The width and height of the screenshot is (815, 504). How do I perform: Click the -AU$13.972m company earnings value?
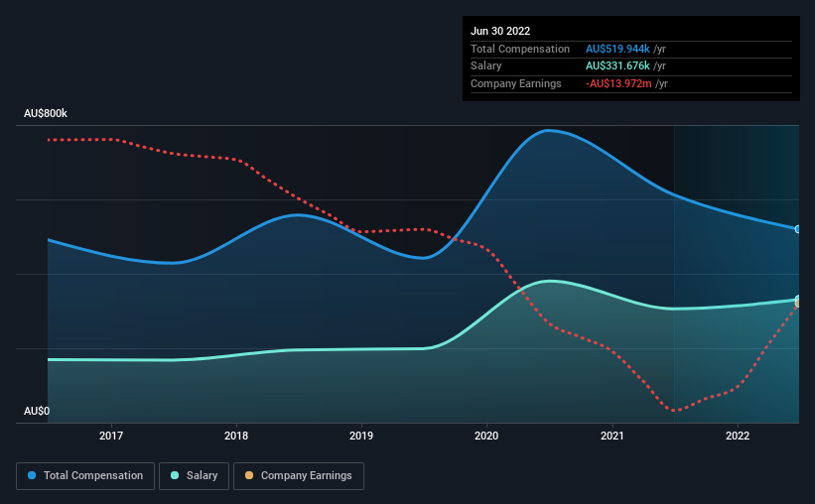click(x=618, y=83)
